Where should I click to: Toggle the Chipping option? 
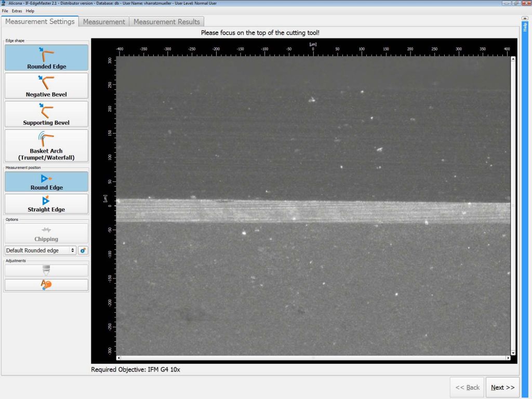46,233
